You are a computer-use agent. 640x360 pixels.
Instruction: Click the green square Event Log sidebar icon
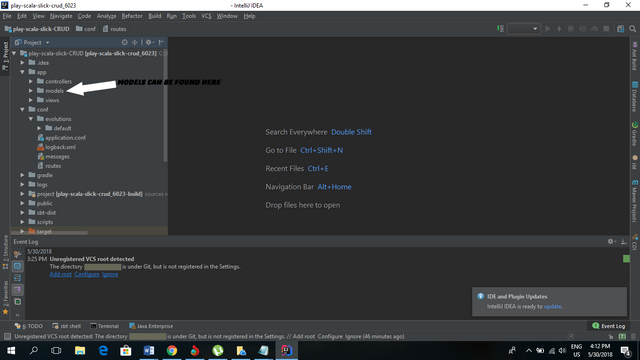click(x=17, y=302)
